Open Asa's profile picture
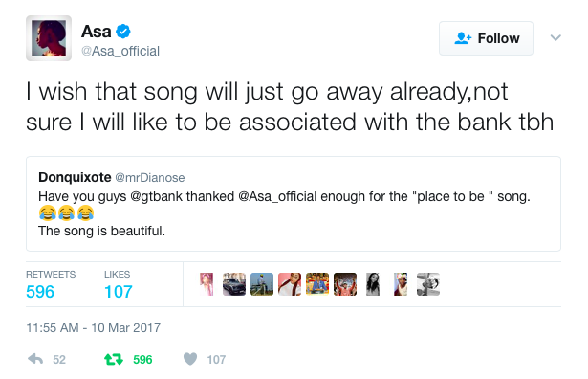 pyautogui.click(x=49, y=38)
